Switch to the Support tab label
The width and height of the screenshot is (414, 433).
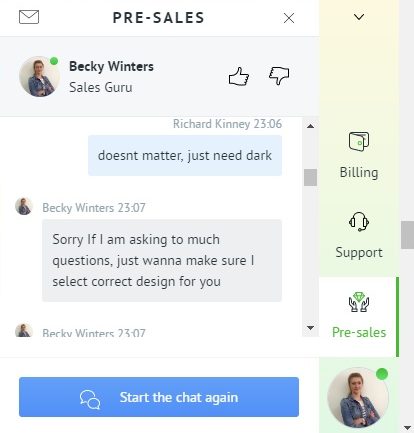coord(359,253)
